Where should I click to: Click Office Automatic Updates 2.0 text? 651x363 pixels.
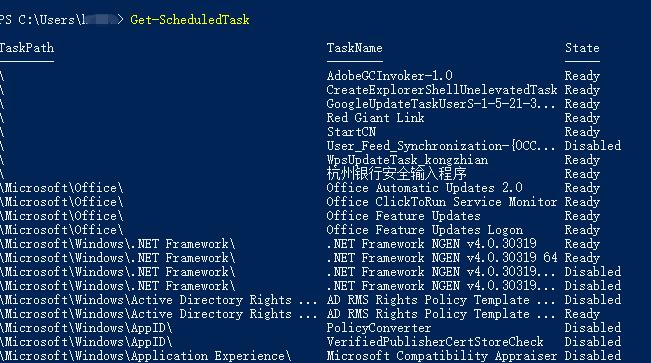coord(424,188)
